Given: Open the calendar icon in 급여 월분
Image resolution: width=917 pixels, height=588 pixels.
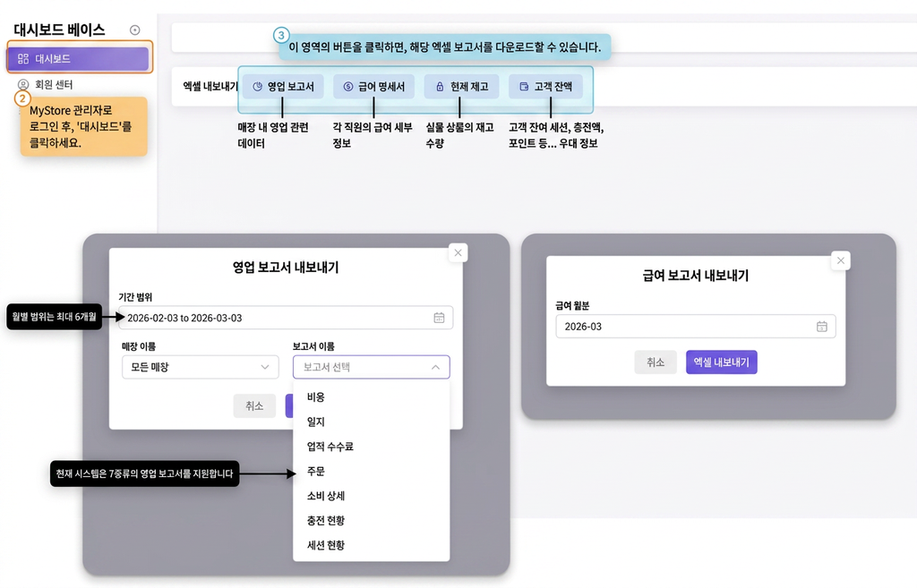Looking at the screenshot, I should (822, 326).
